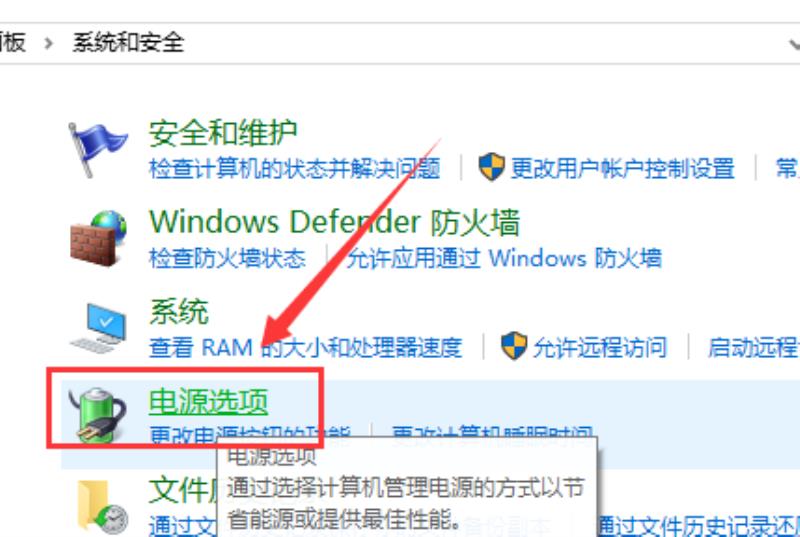Click 更改用户帐户控制设置 link
Image resolution: width=800 pixels, height=537 pixels.
622,168
